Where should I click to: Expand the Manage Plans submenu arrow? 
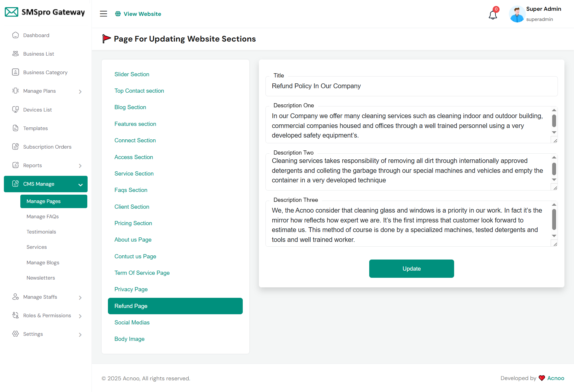click(80, 91)
